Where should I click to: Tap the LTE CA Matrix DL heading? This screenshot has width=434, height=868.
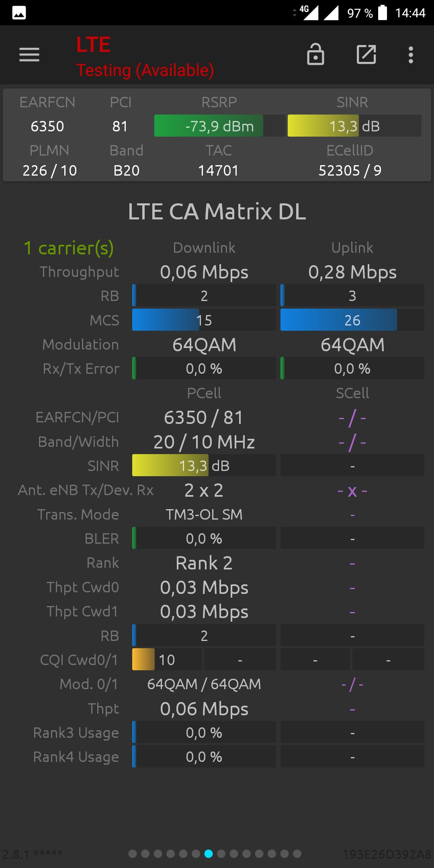pyautogui.click(x=217, y=211)
